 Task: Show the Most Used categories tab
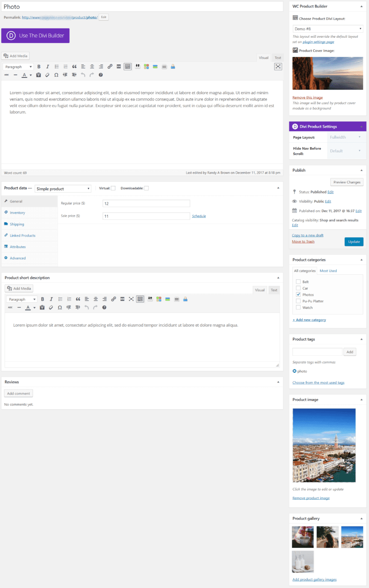(x=328, y=271)
